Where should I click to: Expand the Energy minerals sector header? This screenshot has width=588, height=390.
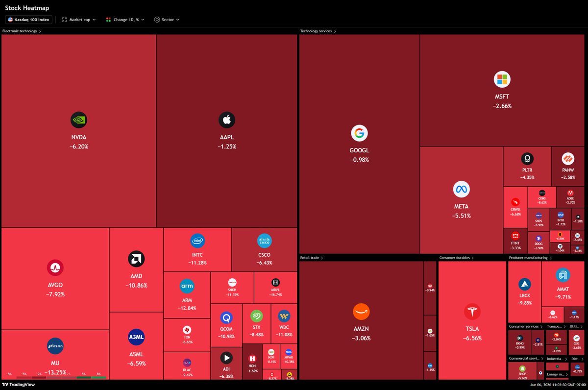557,374
